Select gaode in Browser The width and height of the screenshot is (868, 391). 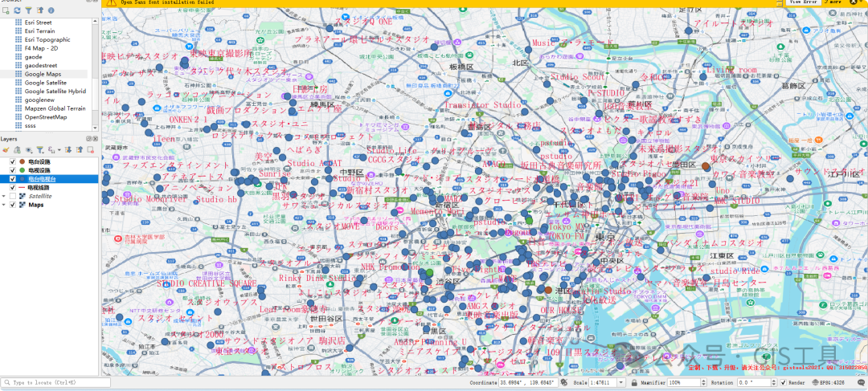tap(33, 57)
